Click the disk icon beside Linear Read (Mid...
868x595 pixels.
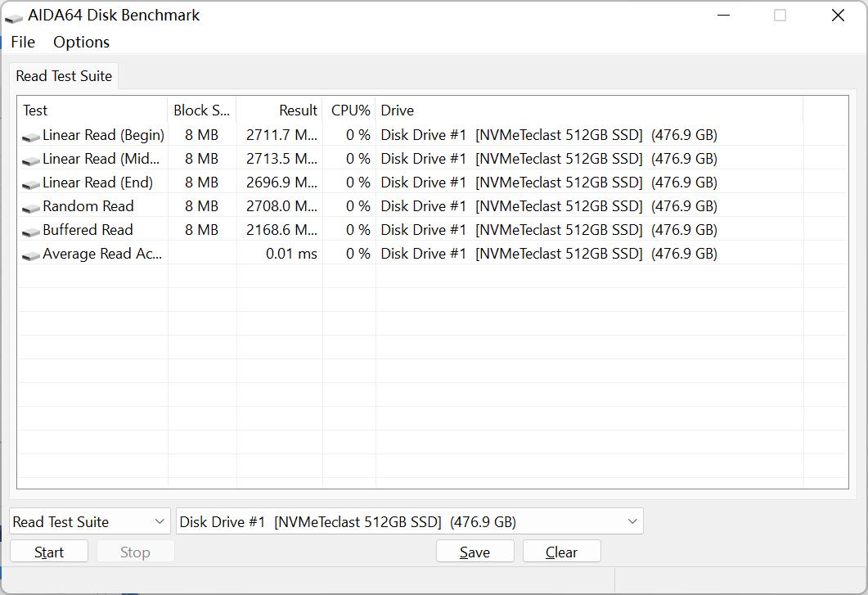30,160
